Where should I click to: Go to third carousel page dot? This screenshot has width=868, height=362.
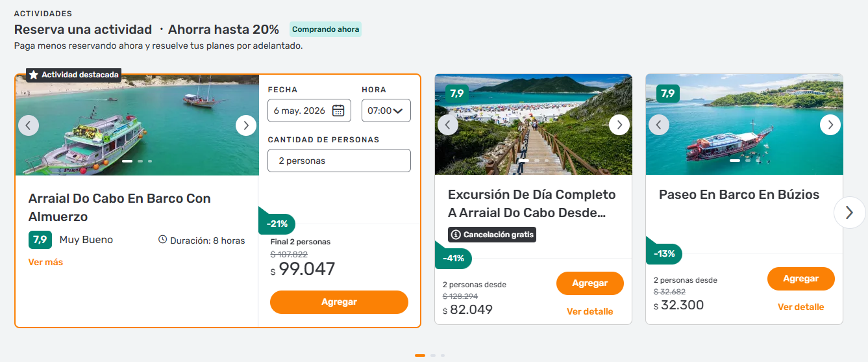(443, 356)
